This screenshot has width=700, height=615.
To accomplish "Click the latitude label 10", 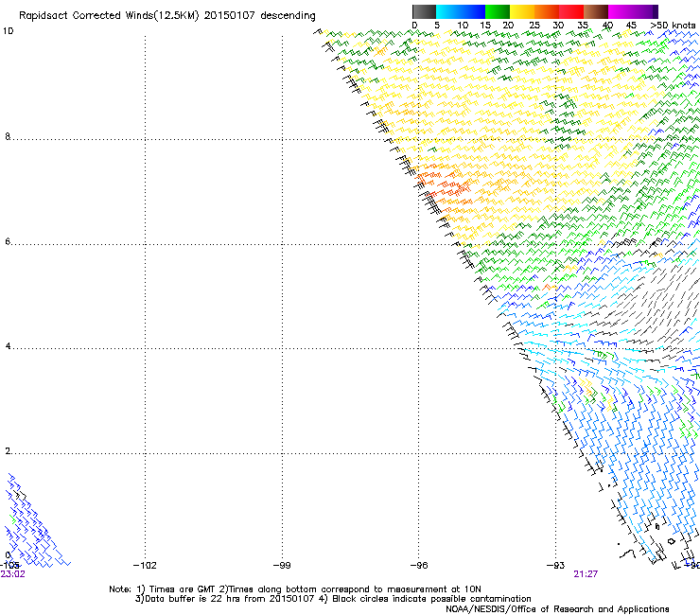I will (8, 31).
